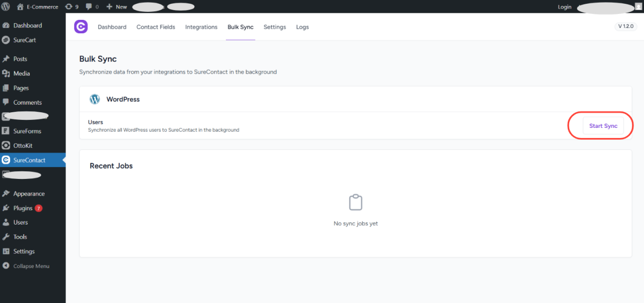Collapse the WordPress admin menu
Image resolution: width=644 pixels, height=303 pixels.
point(26,266)
